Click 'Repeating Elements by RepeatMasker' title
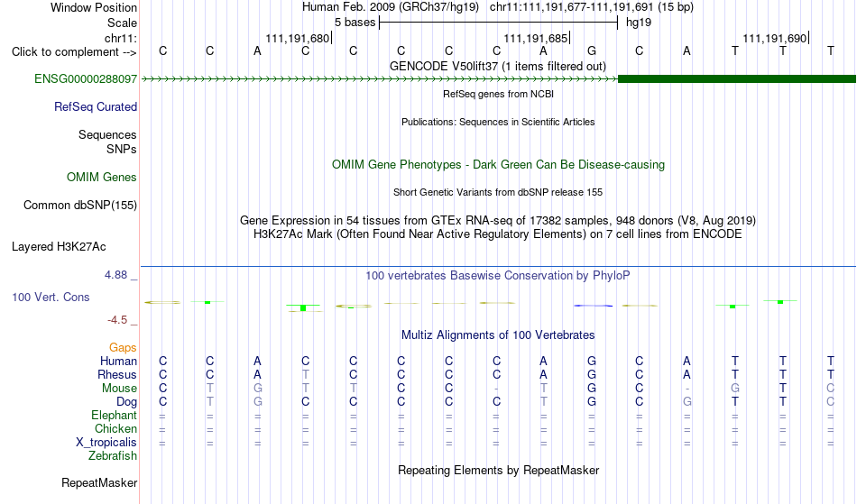Viewport: 857px width, 504px height. [x=498, y=470]
